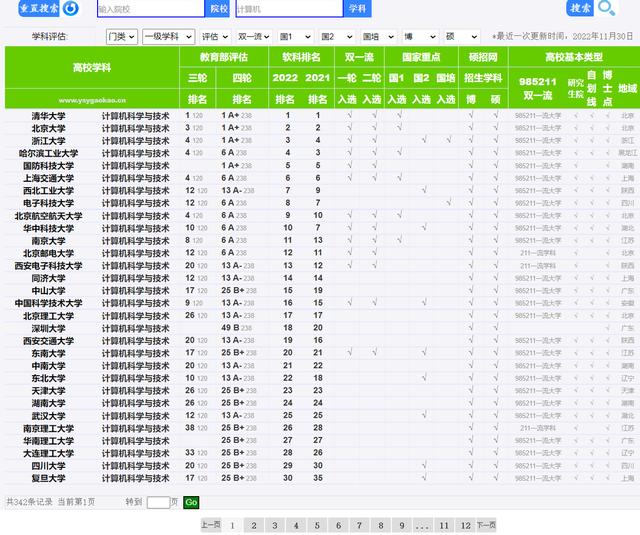Go to page 7

tap(359, 525)
